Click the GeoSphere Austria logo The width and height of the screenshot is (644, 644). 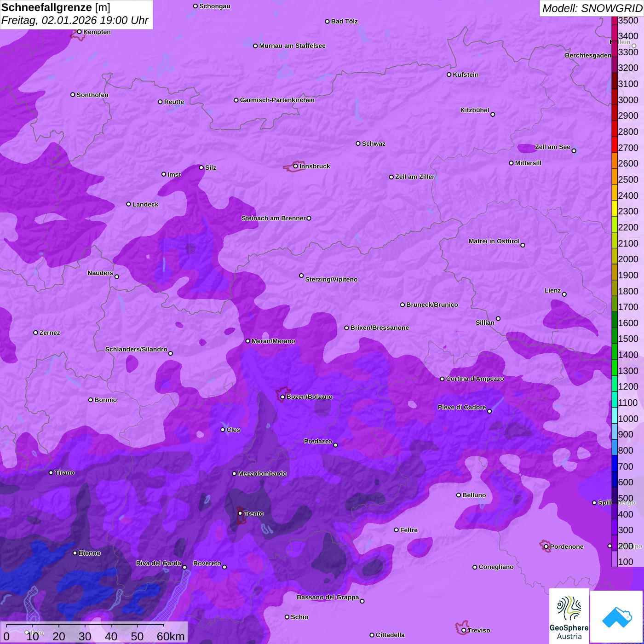(x=569, y=617)
